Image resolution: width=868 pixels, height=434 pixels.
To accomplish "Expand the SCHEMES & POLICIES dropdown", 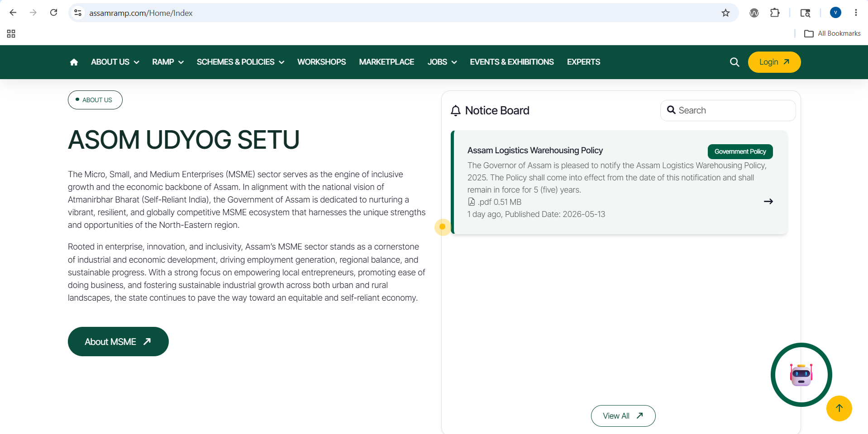I will [240, 62].
